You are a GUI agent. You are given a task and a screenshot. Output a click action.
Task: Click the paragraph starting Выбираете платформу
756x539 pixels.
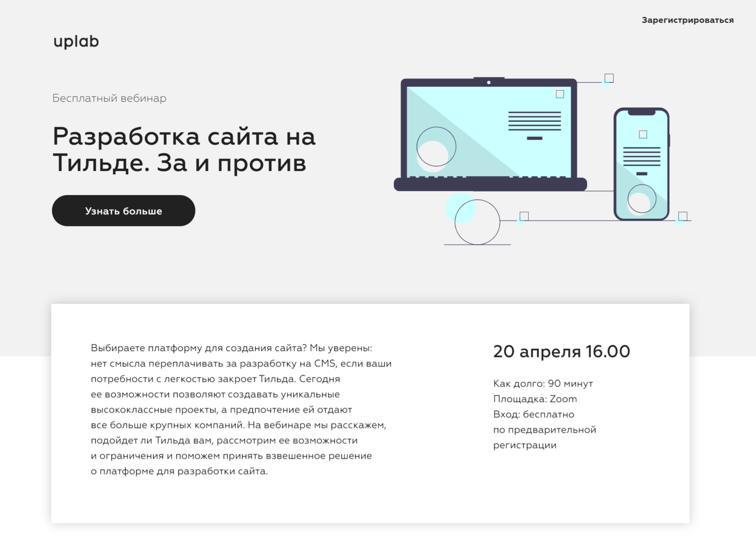pyautogui.click(x=241, y=409)
